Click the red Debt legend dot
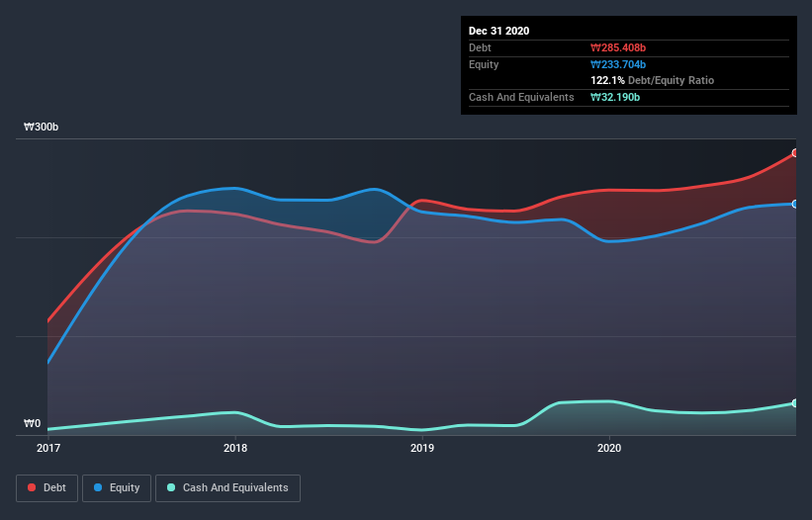812x520 pixels. pyautogui.click(x=32, y=487)
